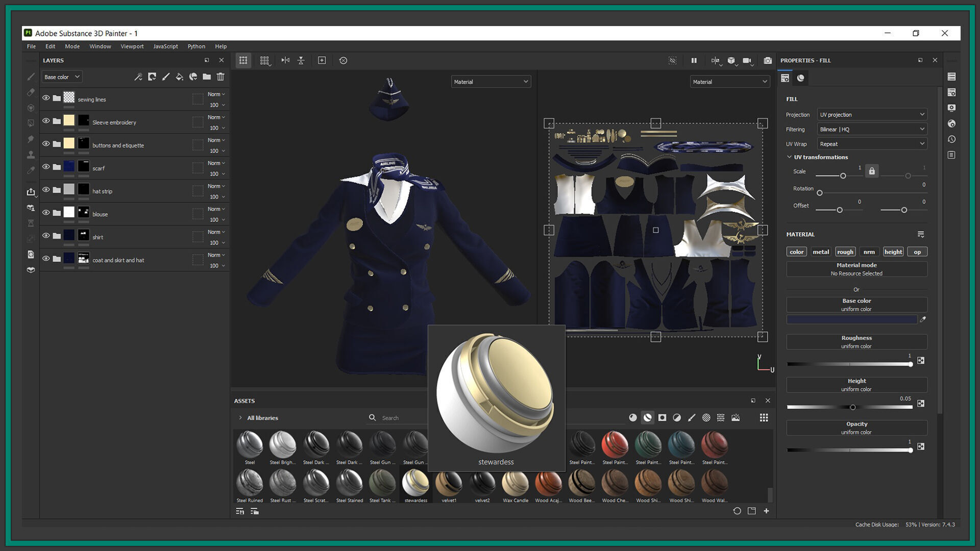The height and width of the screenshot is (551, 980).
Task: Open the Mode menu
Action: 72,46
